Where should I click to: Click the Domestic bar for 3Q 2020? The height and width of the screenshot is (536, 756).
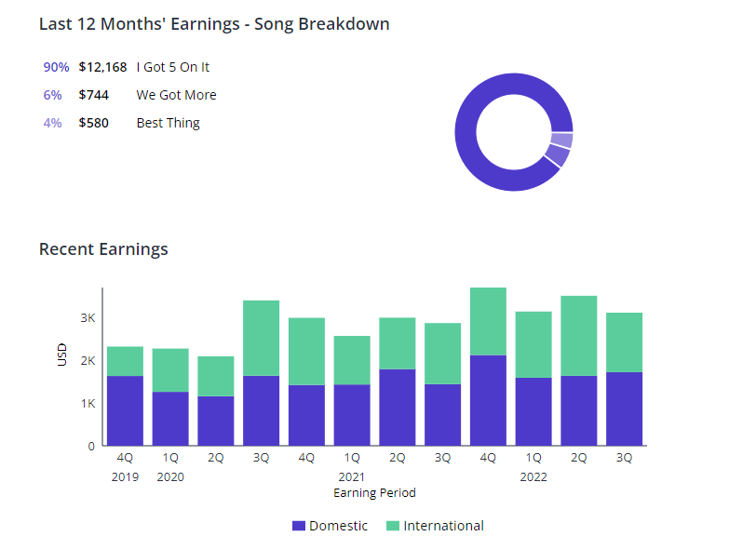coord(261,410)
